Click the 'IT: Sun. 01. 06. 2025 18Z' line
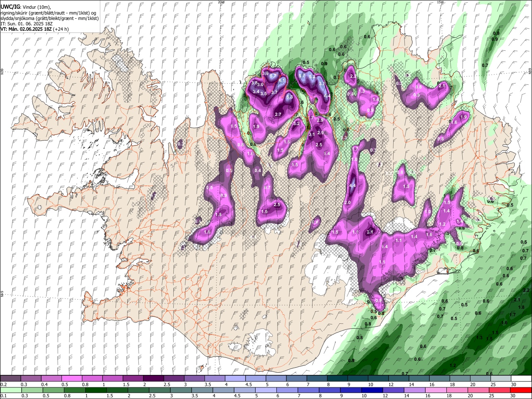The height and width of the screenshot is (399, 532). (27, 24)
